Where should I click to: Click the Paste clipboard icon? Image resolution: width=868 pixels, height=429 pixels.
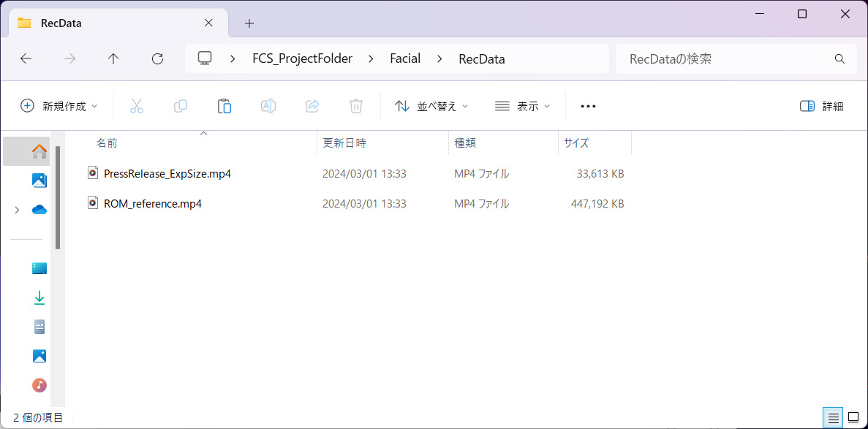(x=224, y=106)
